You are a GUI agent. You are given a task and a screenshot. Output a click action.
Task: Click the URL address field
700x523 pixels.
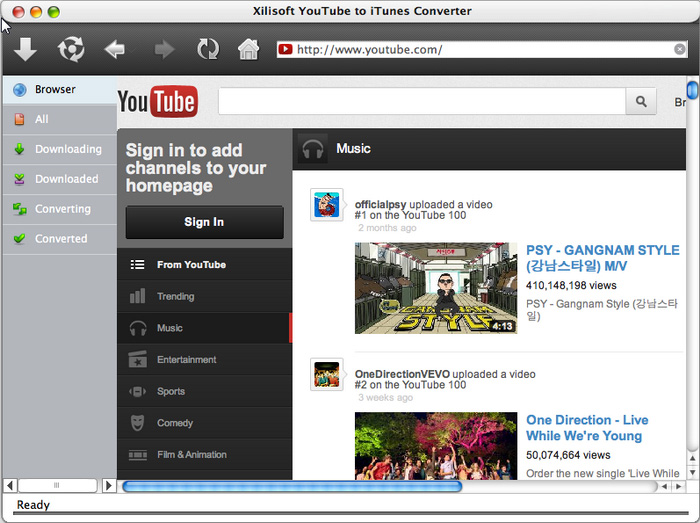pos(480,49)
